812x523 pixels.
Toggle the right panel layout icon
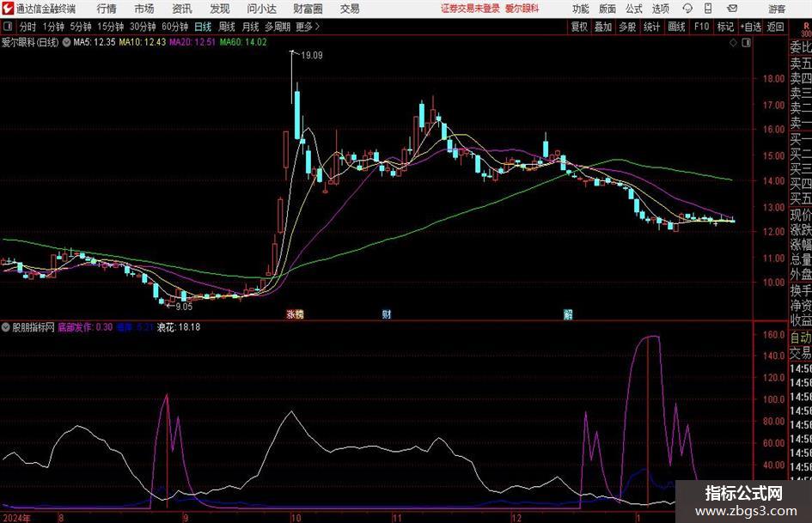tap(746, 43)
